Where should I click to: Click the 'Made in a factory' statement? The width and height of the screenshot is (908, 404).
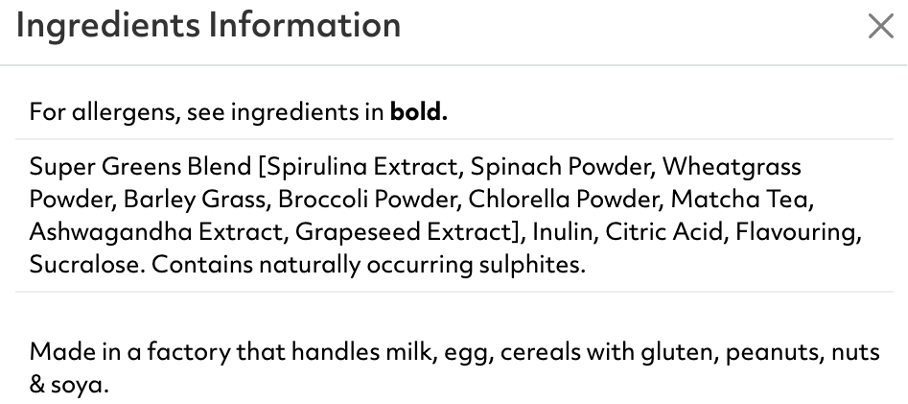tap(455, 367)
